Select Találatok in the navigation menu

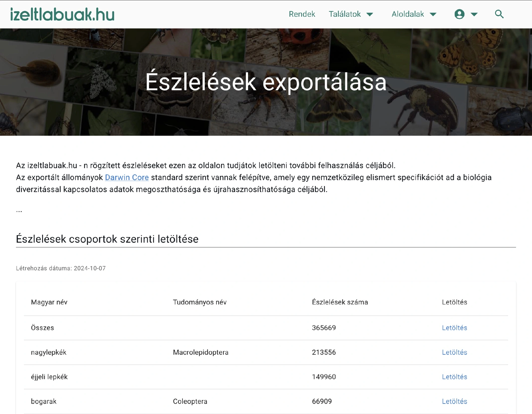pyautogui.click(x=345, y=14)
